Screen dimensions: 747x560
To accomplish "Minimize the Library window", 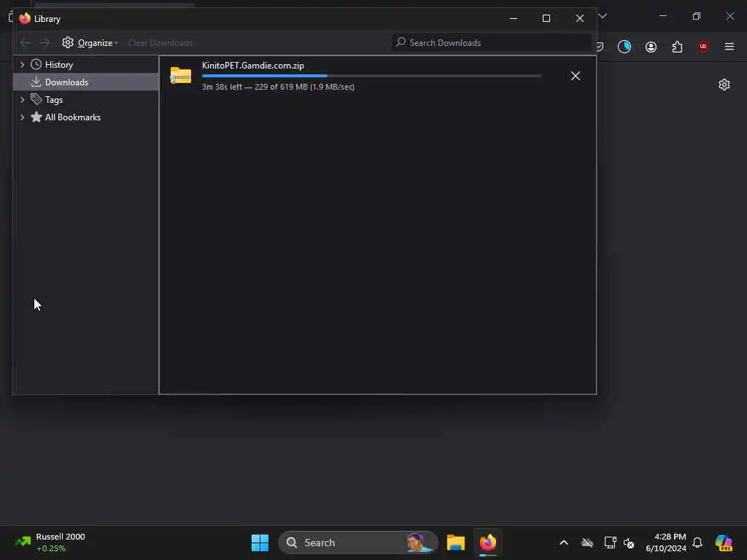I will tap(514, 18).
